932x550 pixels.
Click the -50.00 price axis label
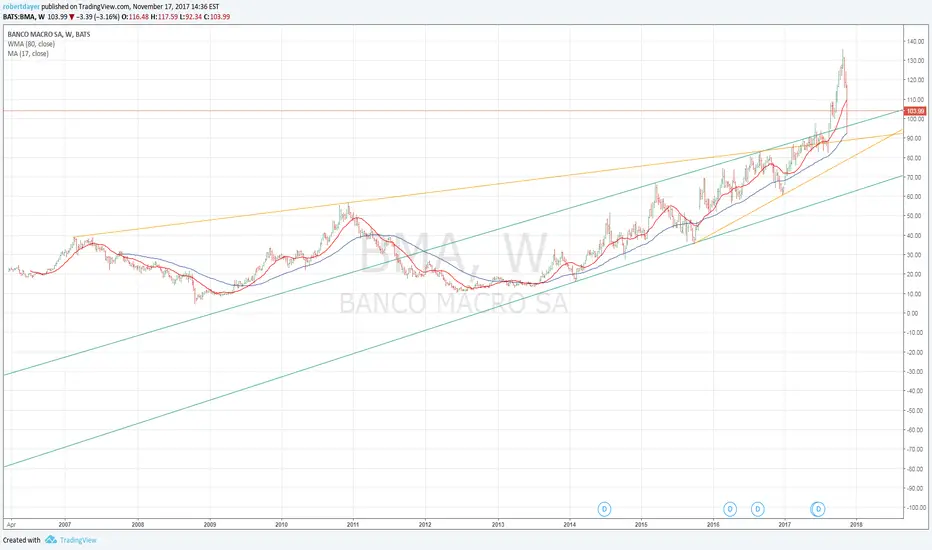914,411
